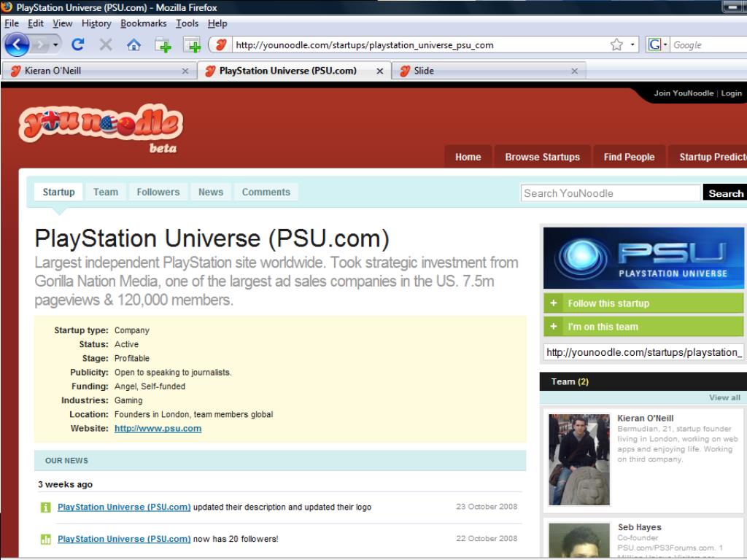The height and width of the screenshot is (560, 747).
Task: Click the new window green plus icon
Action: 192,45
